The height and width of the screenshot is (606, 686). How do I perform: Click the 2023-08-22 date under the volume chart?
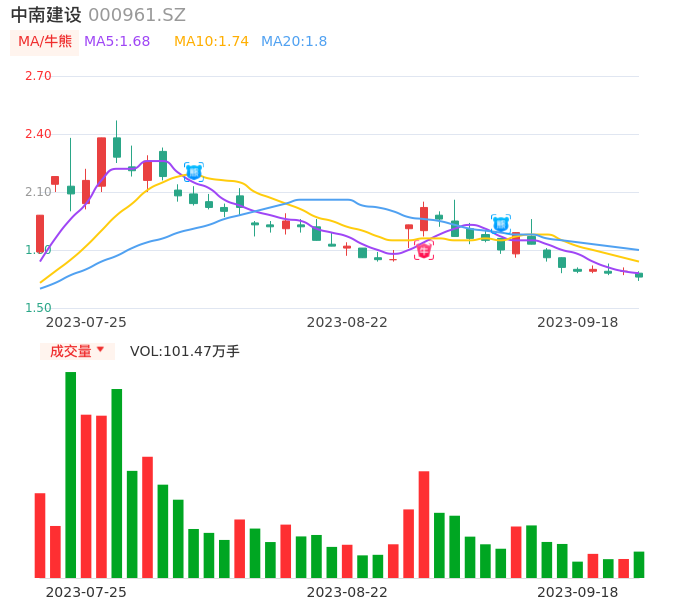coord(347,592)
